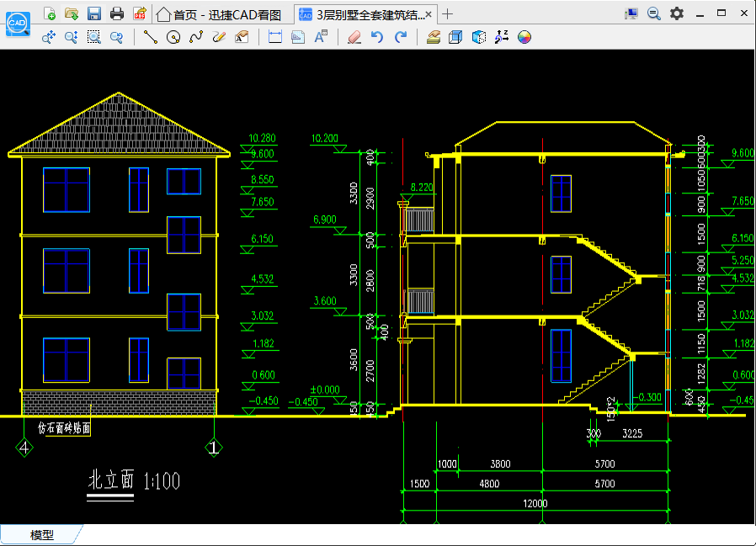Switch to the 首页 - 迅捷CAD看图 tab
The width and height of the screenshot is (756, 546).
(x=220, y=15)
